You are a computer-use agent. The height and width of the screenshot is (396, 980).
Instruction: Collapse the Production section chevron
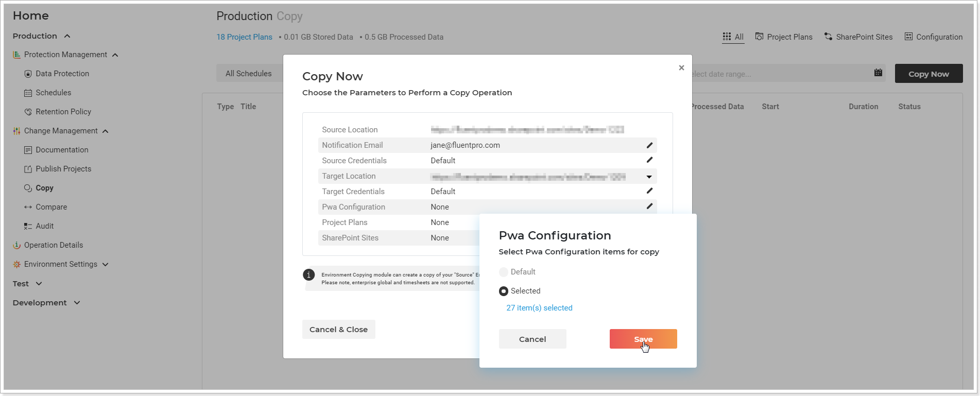coord(67,36)
